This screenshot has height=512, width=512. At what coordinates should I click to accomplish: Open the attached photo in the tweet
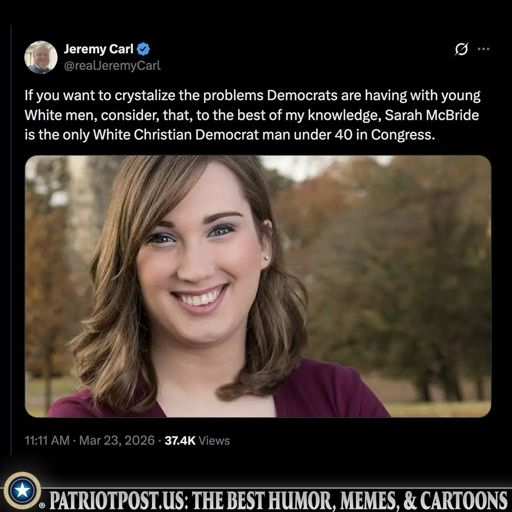tap(258, 286)
